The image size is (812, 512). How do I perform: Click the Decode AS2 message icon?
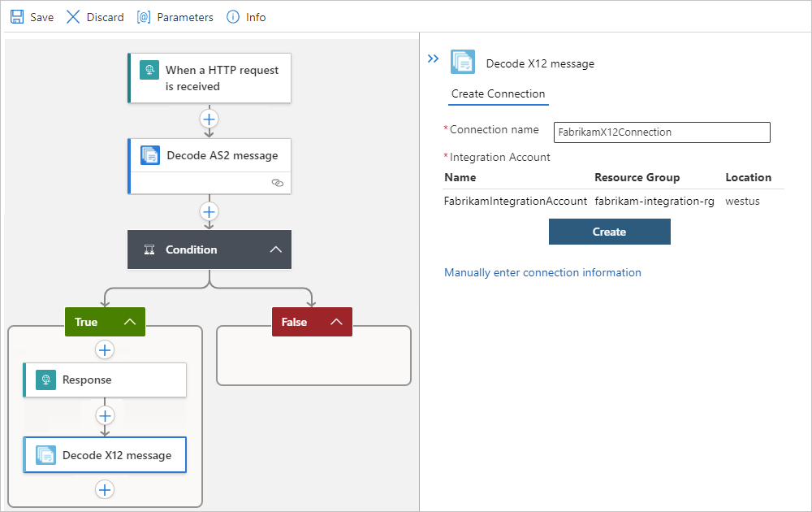click(150, 155)
